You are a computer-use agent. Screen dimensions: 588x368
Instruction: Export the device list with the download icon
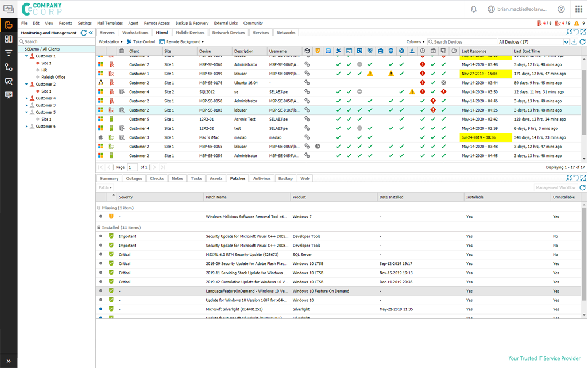coord(574,41)
